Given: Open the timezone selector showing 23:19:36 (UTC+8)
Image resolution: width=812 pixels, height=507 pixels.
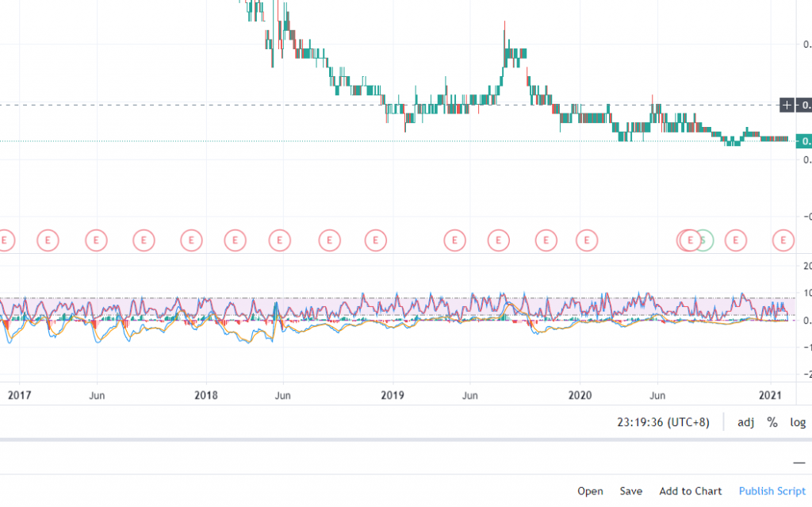Looking at the screenshot, I should point(663,423).
